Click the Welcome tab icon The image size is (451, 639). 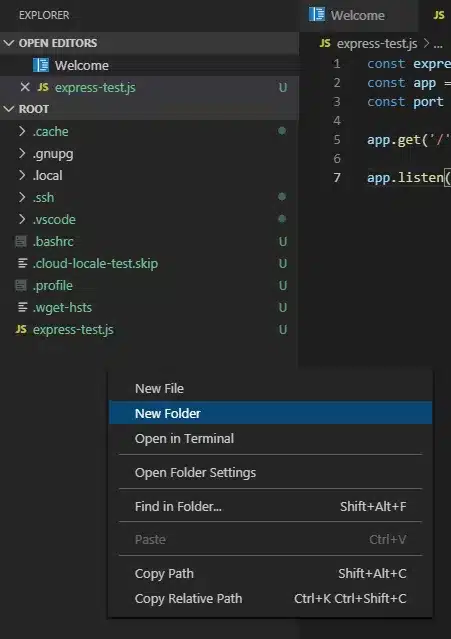(317, 15)
